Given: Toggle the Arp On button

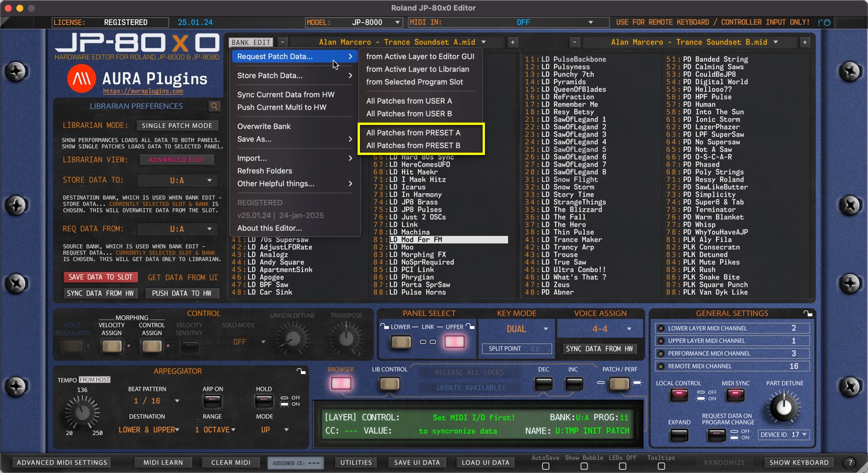Looking at the screenshot, I should click(x=212, y=401).
